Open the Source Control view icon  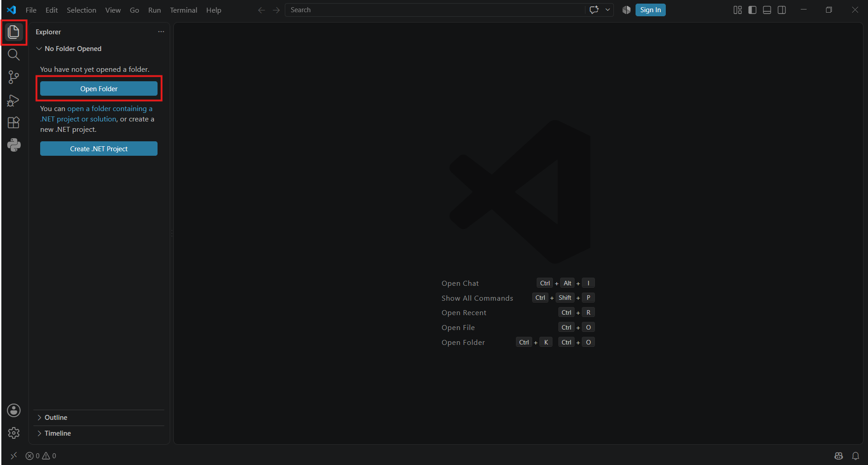click(x=14, y=77)
